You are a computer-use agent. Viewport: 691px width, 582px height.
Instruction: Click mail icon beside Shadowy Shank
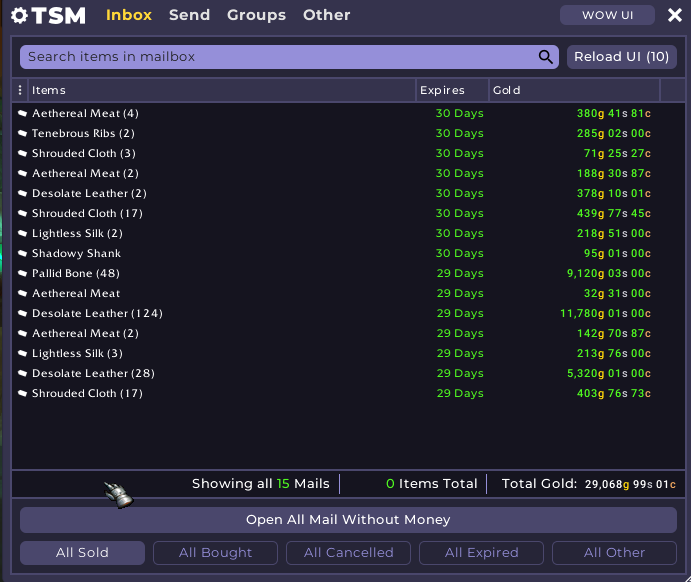(22, 253)
